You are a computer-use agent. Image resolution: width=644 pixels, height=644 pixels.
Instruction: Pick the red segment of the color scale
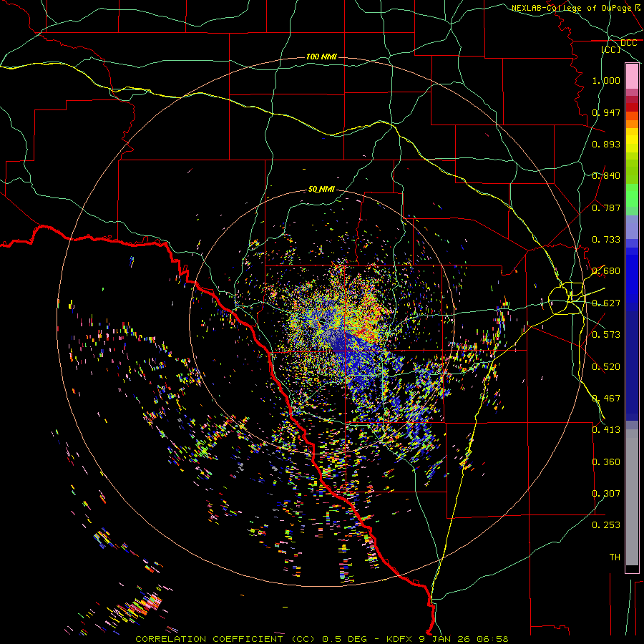coord(632,107)
